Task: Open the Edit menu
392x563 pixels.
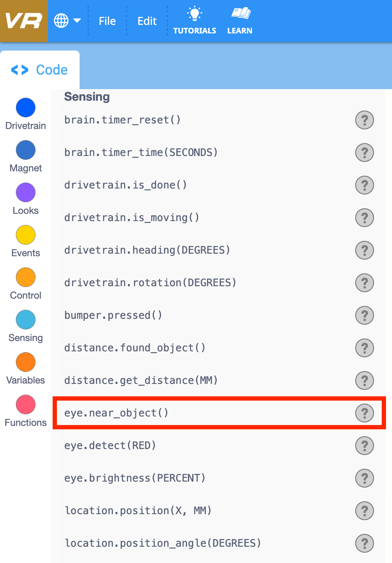Action: coord(147,21)
